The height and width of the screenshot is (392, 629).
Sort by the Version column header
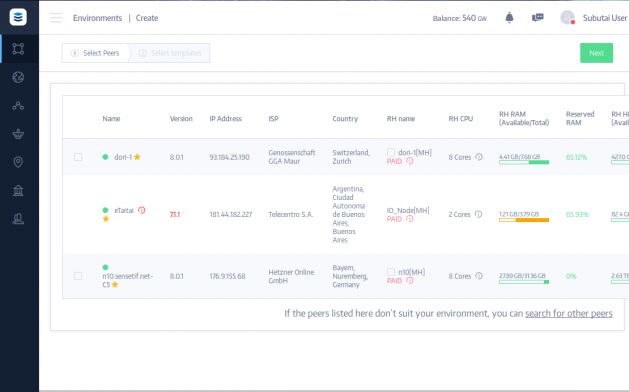tap(181, 119)
